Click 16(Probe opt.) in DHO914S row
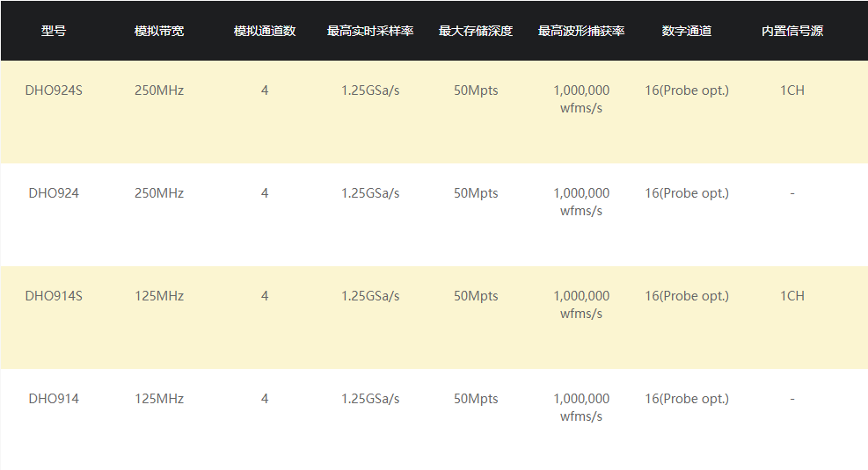 [687, 296]
